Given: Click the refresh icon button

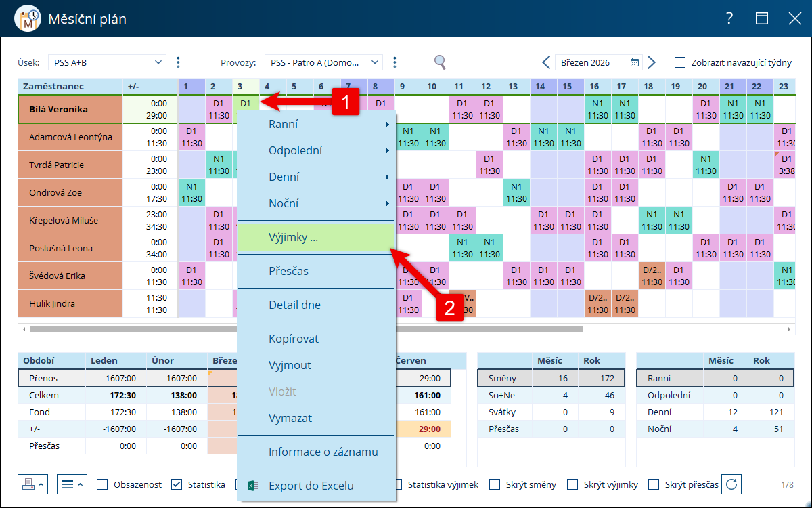Looking at the screenshot, I should coord(731,484).
